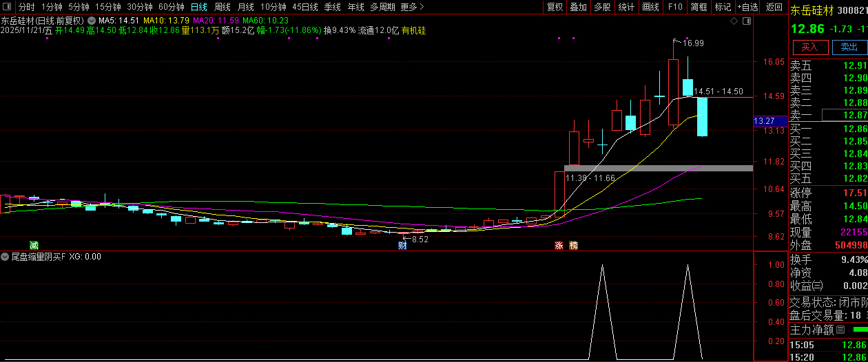Click the 卖五 ask price row
This screenshot has height=362, width=868.
[x=828, y=65]
